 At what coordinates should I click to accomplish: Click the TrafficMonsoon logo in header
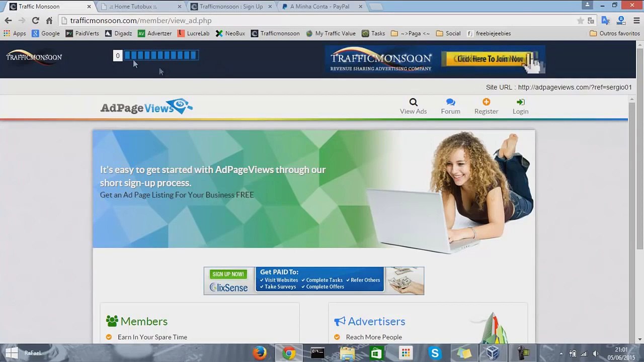pos(34,56)
